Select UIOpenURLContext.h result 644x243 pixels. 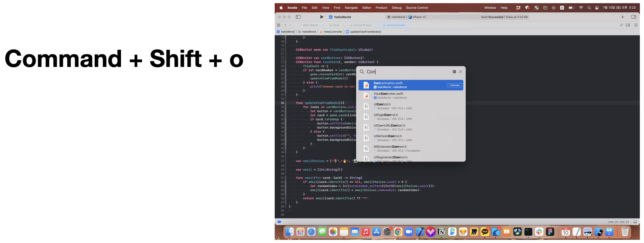(411, 127)
